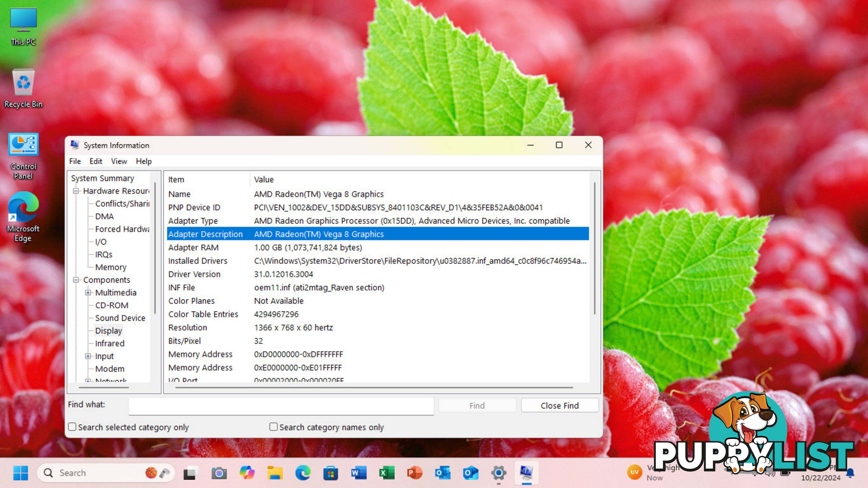Open the This PC desktop icon

click(23, 27)
